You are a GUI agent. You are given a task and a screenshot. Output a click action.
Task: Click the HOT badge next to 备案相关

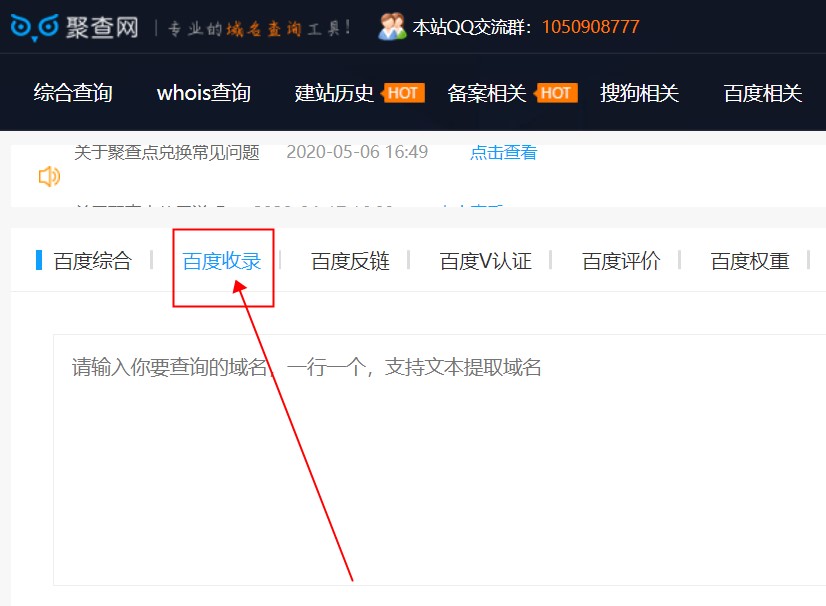click(557, 92)
